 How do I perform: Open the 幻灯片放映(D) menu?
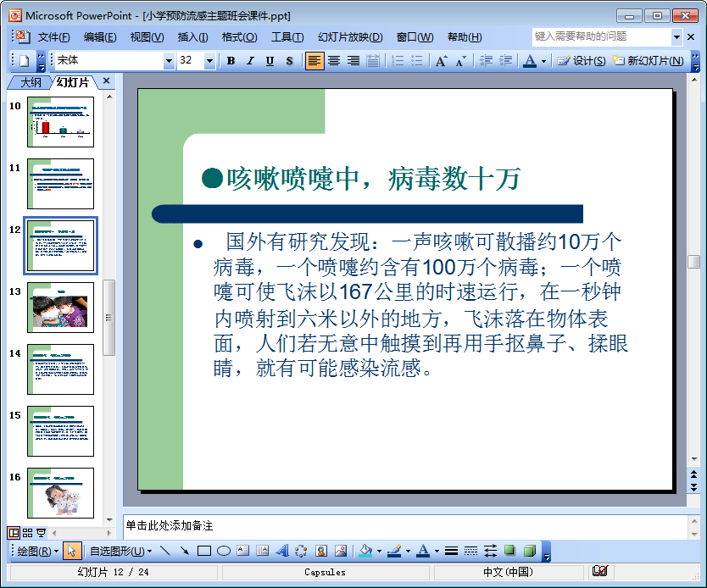[350, 37]
